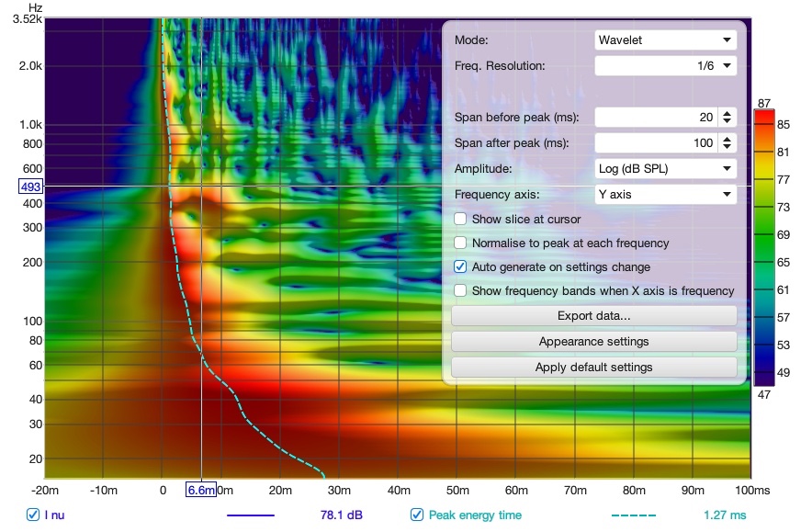Click the Hz axis unit label
The width and height of the screenshot is (812, 532).
click(x=35, y=7)
